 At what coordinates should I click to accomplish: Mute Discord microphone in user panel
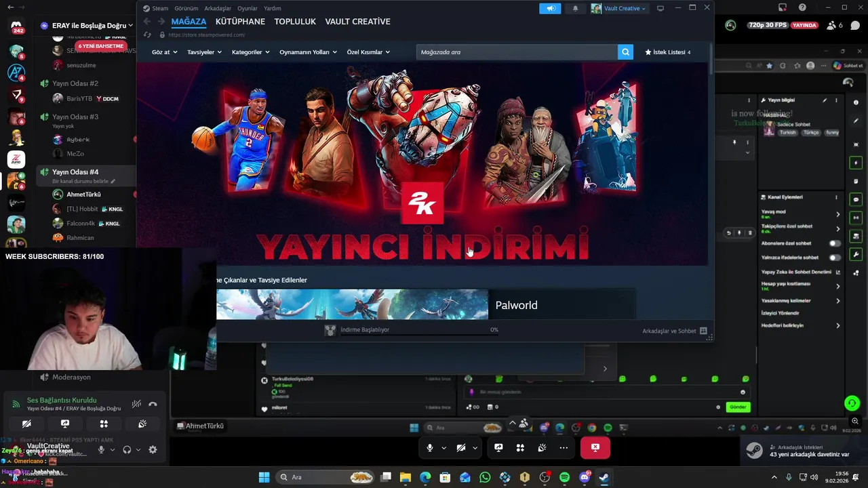[101, 449]
